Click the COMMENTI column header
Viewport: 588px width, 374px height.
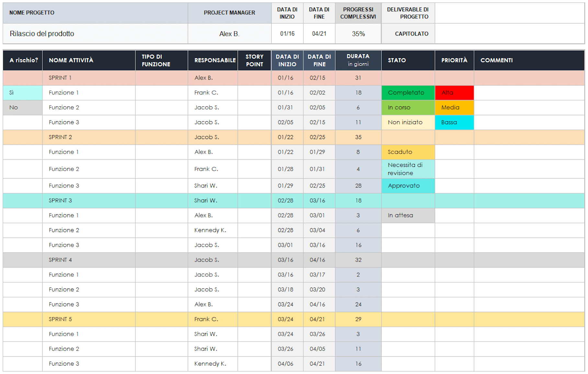pos(496,60)
